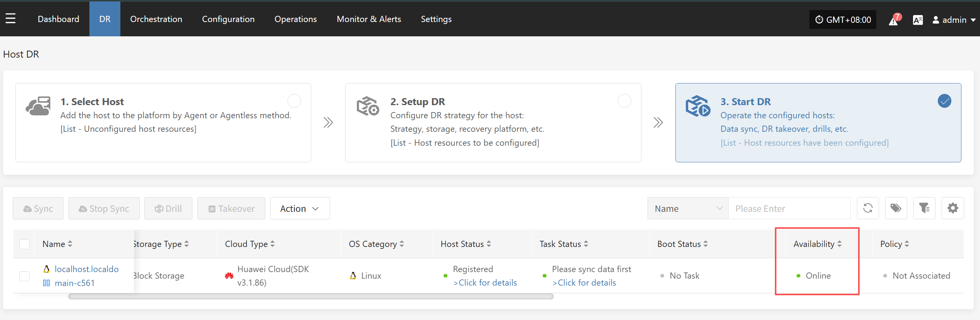Select the Setup DR step radio circle
Viewport: 980px width, 320px height.
[x=624, y=101]
